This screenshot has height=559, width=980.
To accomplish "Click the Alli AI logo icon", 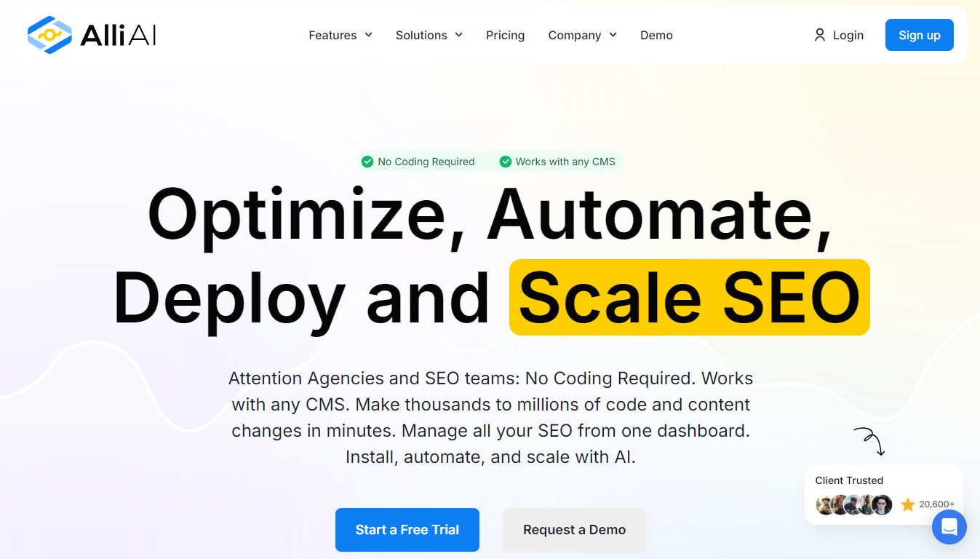I will tap(49, 35).
